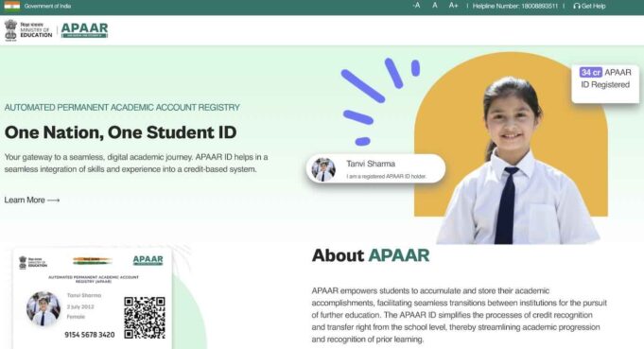Open the Learn More link
This screenshot has width=644, height=349.
coord(32,200)
